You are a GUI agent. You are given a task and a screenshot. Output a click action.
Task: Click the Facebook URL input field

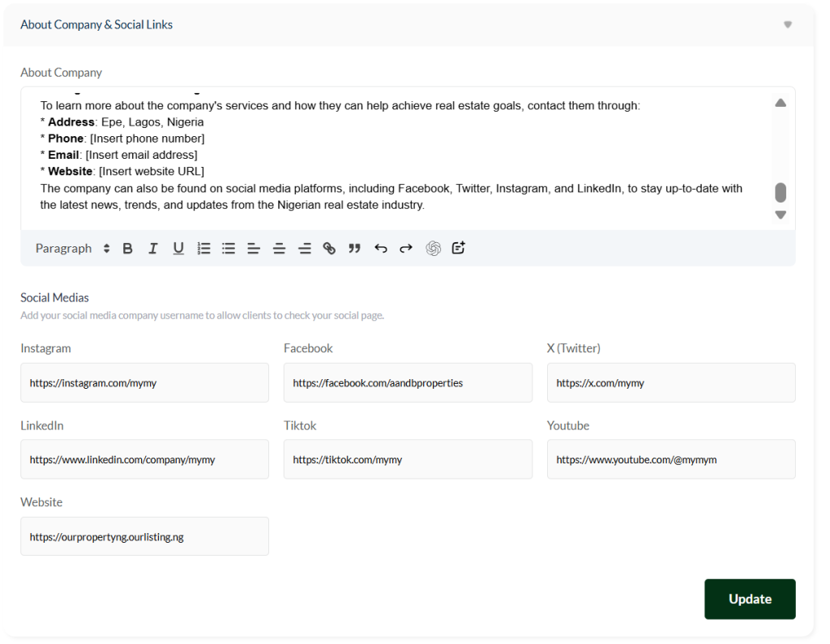pos(408,382)
